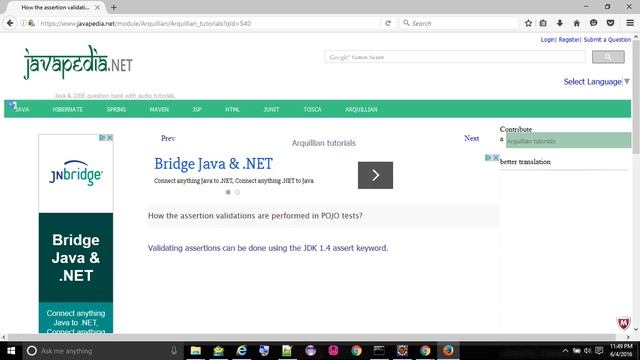This screenshot has height=360, width=640.
Task: Click the 'Bridge Java & .NET' ad headline
Action: pos(213,164)
